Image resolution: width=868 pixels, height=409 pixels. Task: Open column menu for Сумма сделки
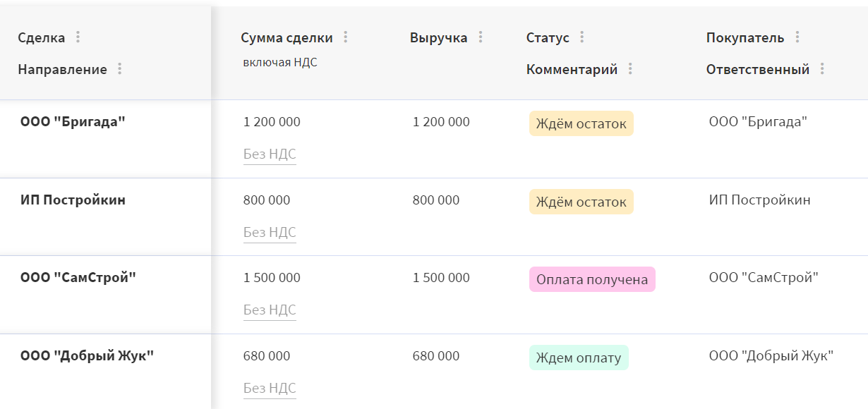tap(346, 37)
